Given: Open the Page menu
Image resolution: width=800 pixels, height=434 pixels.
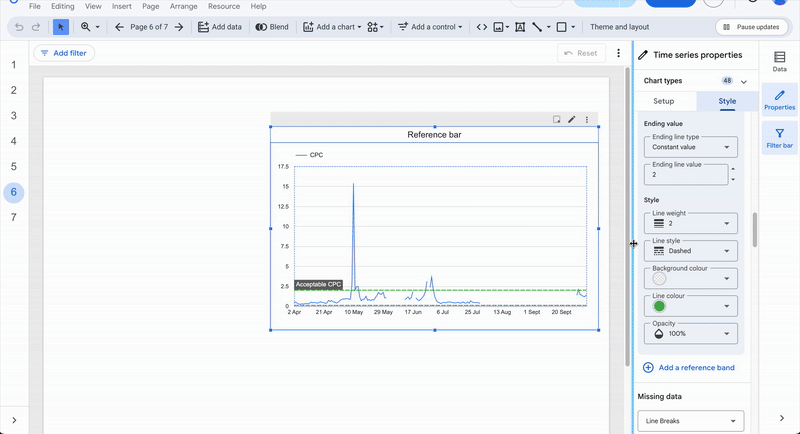Looking at the screenshot, I should click(151, 6).
